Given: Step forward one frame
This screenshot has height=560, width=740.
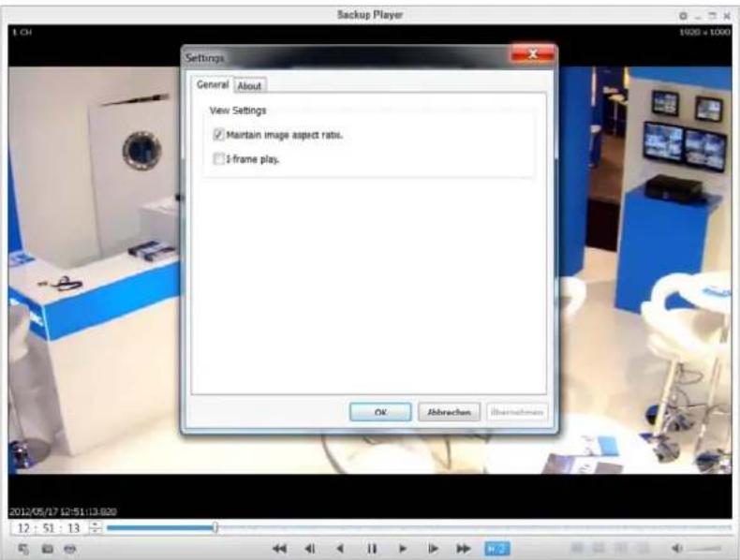Looking at the screenshot, I should point(433,549).
